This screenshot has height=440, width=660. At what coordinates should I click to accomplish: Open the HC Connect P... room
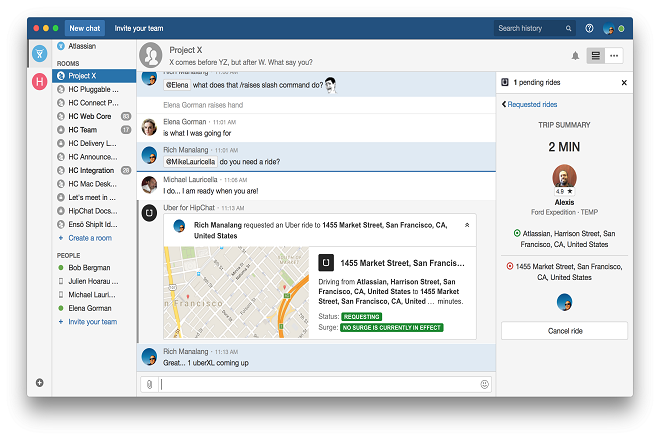pyautogui.click(x=94, y=103)
